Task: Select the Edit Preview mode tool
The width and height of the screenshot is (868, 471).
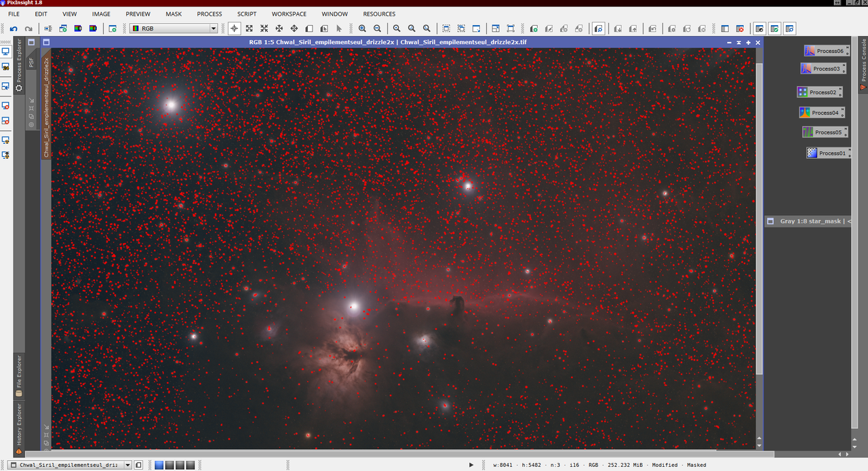Action: [x=324, y=29]
